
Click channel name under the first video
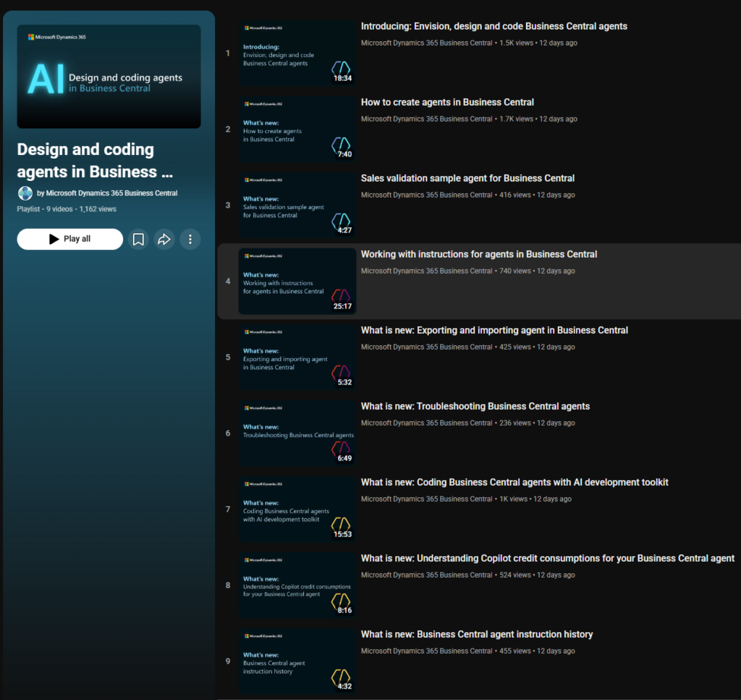tap(426, 43)
